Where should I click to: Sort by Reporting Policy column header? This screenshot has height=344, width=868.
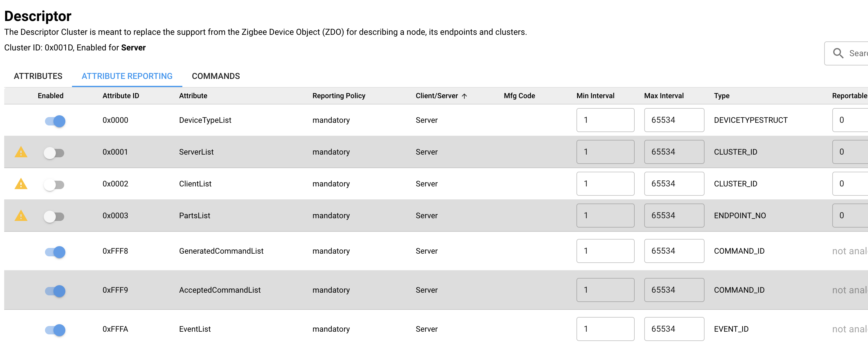point(339,96)
